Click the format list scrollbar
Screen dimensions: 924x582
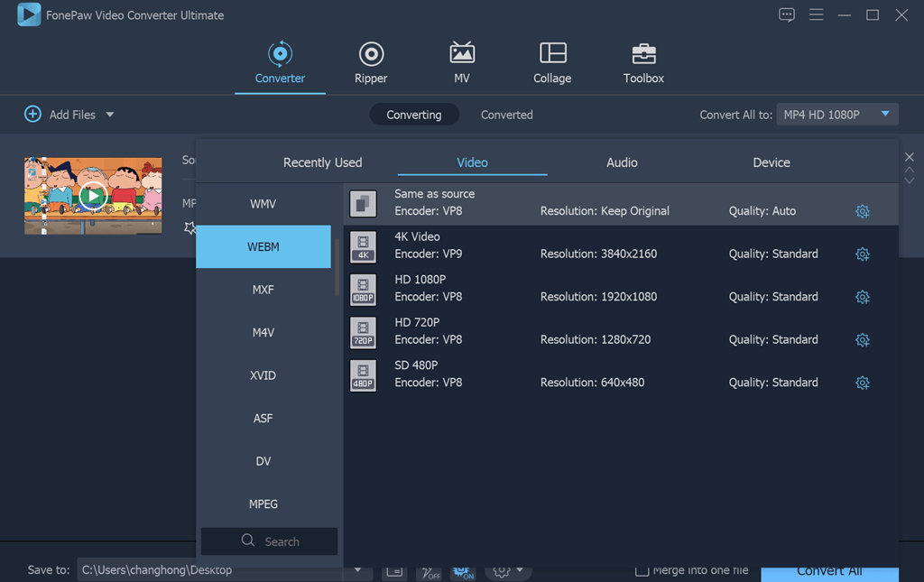[337, 268]
